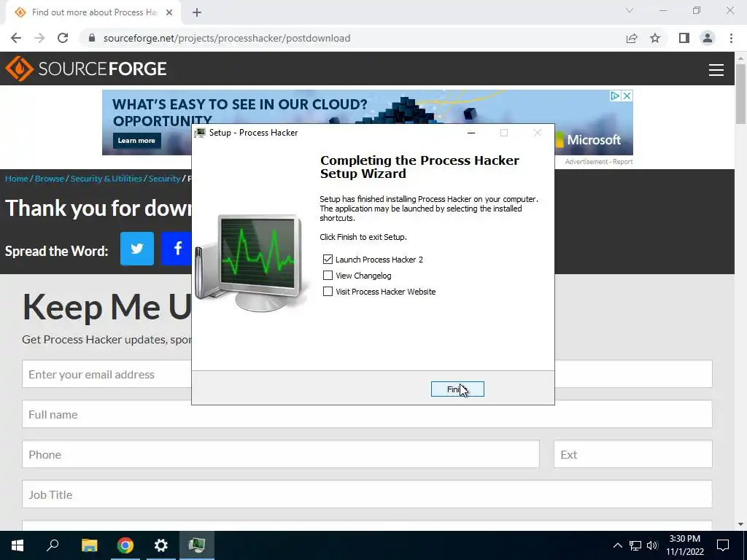Click the AdChoices triangle icon
Image resolution: width=747 pixels, height=560 pixels.
click(616, 96)
